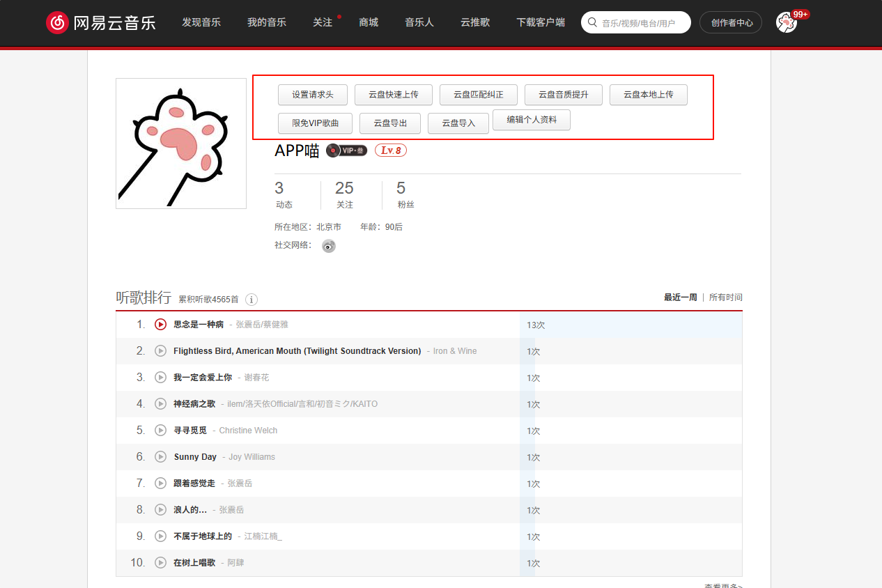The height and width of the screenshot is (588, 882).
Task: Play song Sunny Day
Action: coord(160,456)
